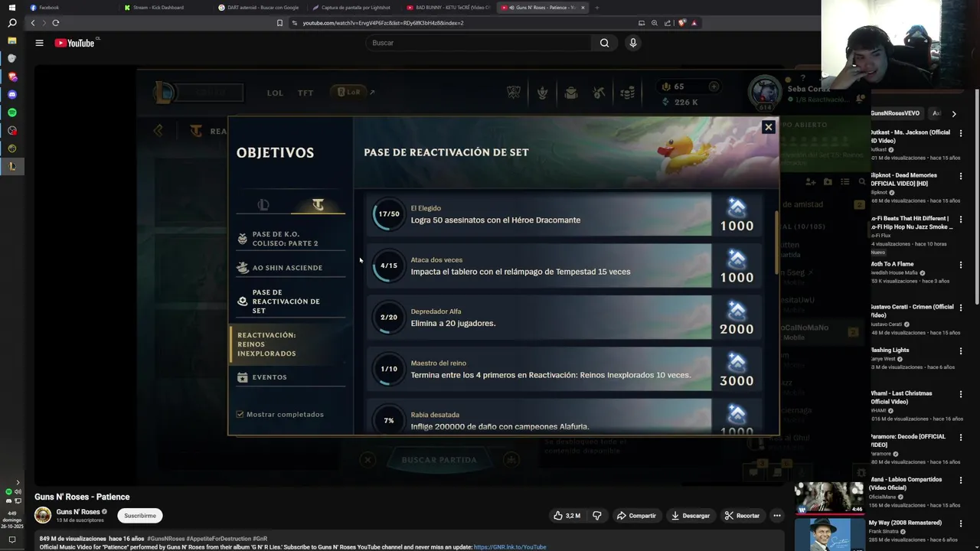Click the YouTube Buscar search field
Viewport: 980px width, 551px height.
point(478,43)
